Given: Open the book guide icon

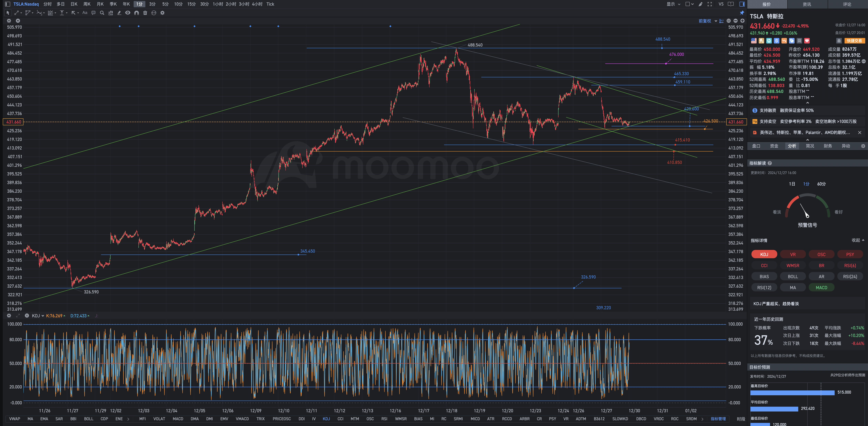Looking at the screenshot, I should (731, 4).
